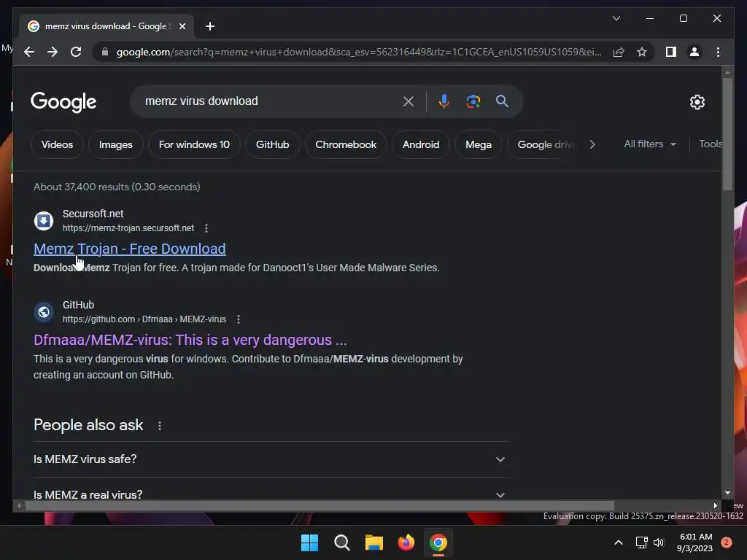Viewport: 747px width, 560px height.
Task: Click the vertical scrollbar thumb
Action: [727, 134]
